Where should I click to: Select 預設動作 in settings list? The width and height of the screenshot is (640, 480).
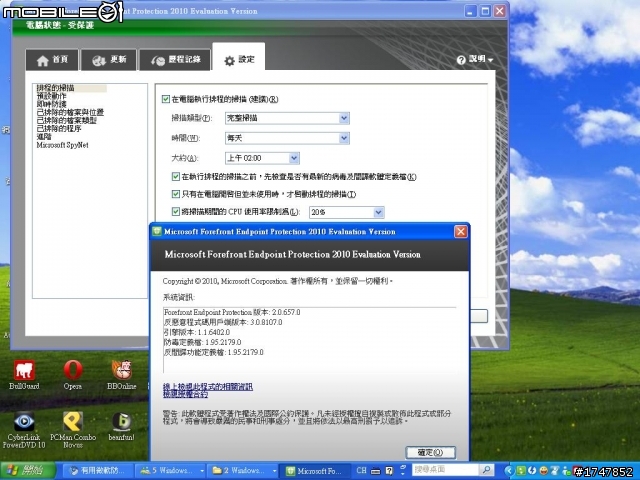coord(51,96)
